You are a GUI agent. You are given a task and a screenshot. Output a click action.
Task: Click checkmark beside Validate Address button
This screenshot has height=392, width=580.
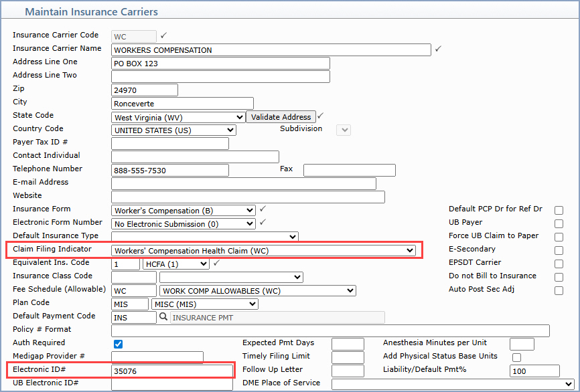click(320, 116)
